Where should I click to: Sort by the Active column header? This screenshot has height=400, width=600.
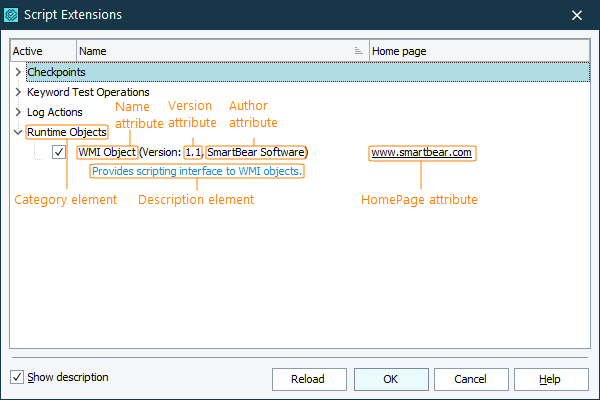(42, 51)
